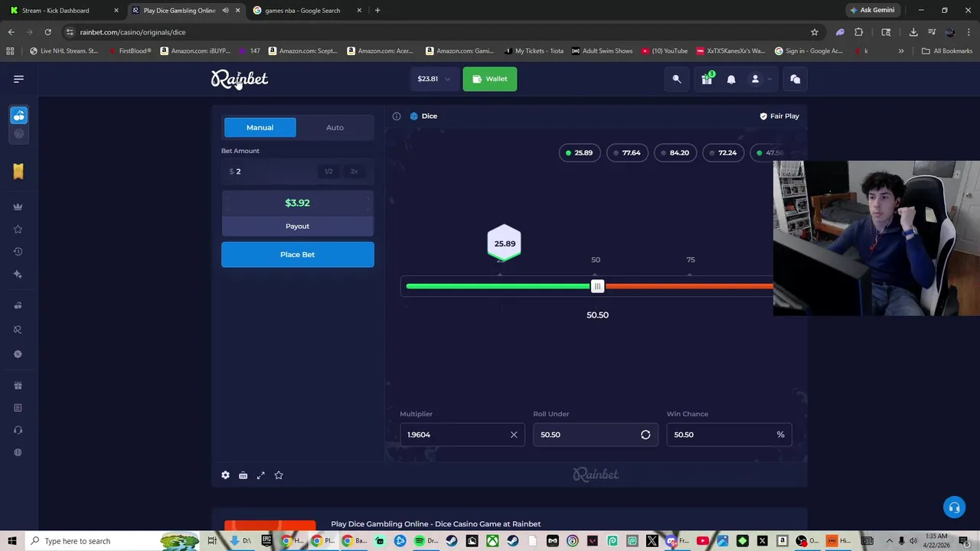Select the sports basketball icon in sidebar
Screen dimensions: 980x551
[18, 134]
